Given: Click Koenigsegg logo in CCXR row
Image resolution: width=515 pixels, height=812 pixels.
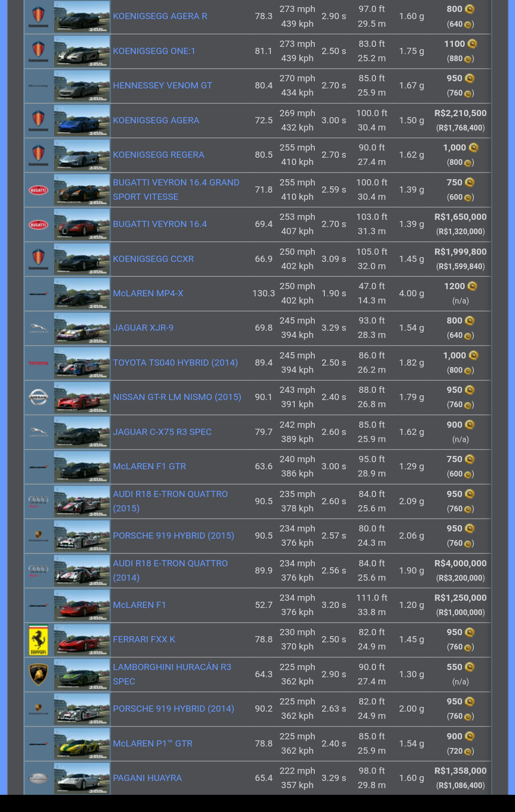Looking at the screenshot, I should (x=39, y=259).
